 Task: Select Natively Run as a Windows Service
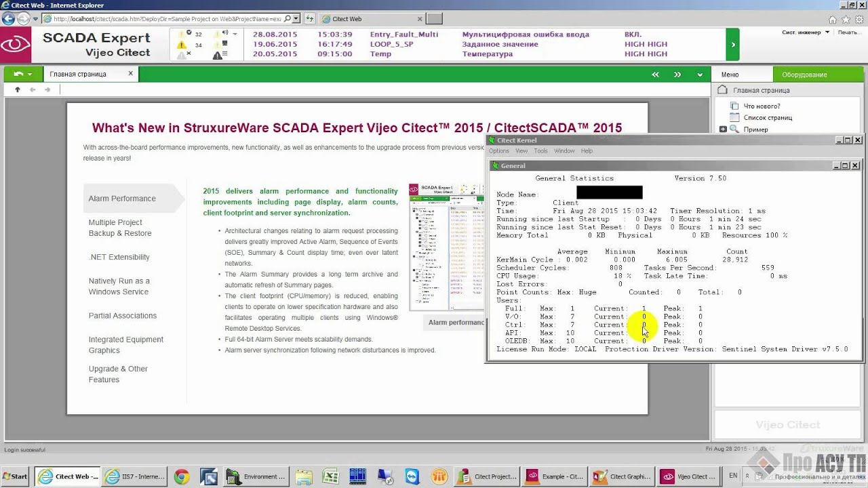click(119, 286)
